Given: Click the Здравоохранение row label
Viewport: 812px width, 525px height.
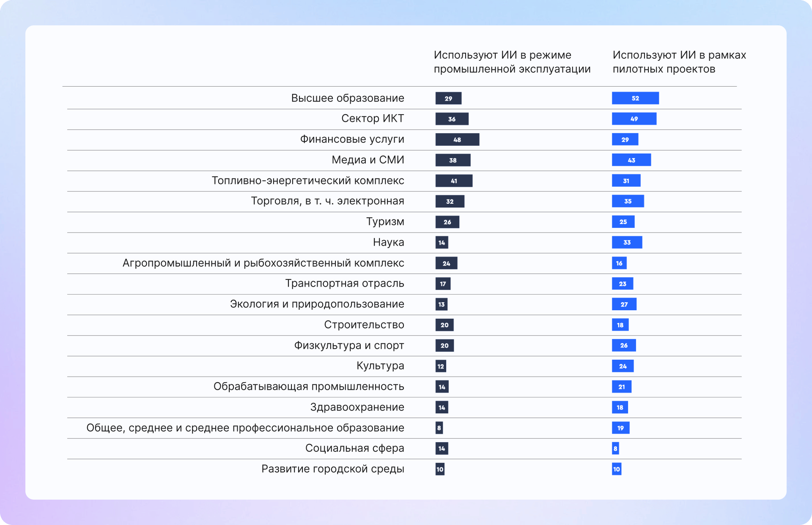Looking at the screenshot, I should tap(357, 407).
